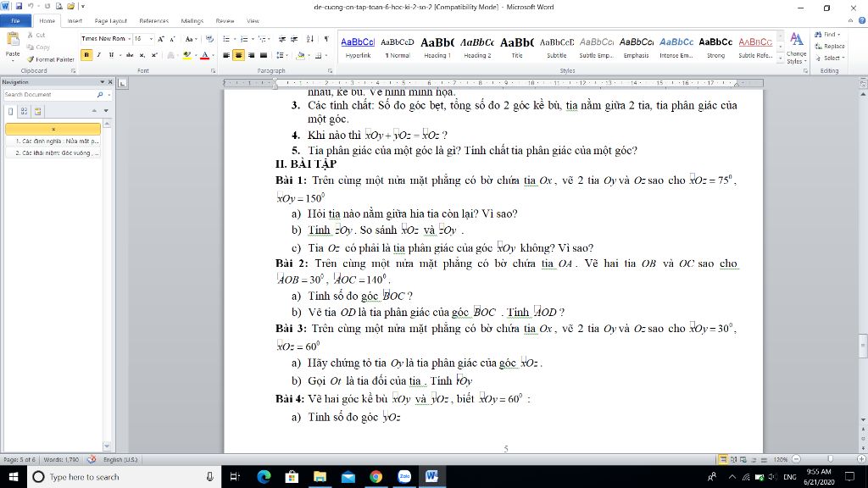
Task: Open Change Styles menu
Action: pos(796,48)
